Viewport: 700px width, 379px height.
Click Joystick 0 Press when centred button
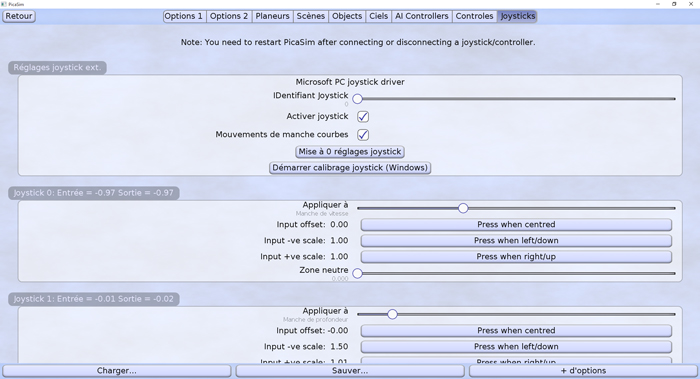[x=516, y=225]
